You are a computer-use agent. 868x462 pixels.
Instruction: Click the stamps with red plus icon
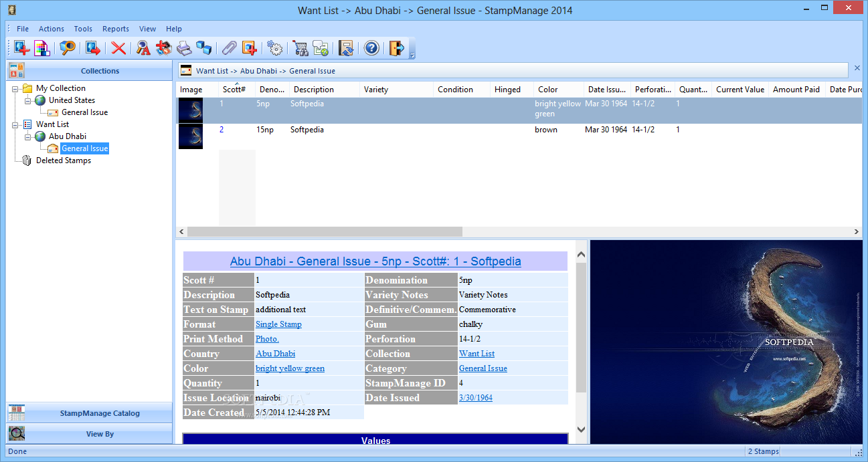tap(163, 48)
